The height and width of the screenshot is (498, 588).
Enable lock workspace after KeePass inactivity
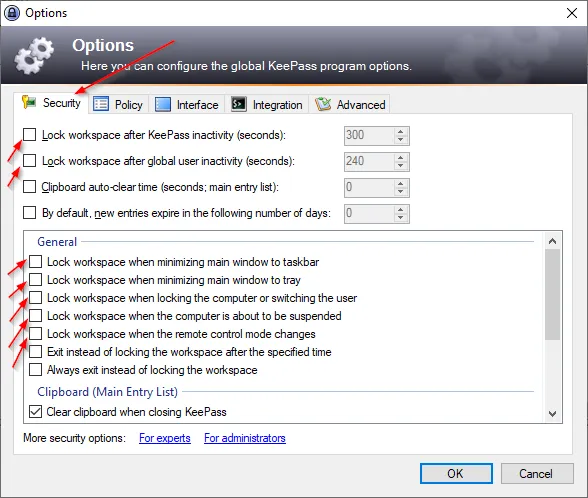coord(30,135)
